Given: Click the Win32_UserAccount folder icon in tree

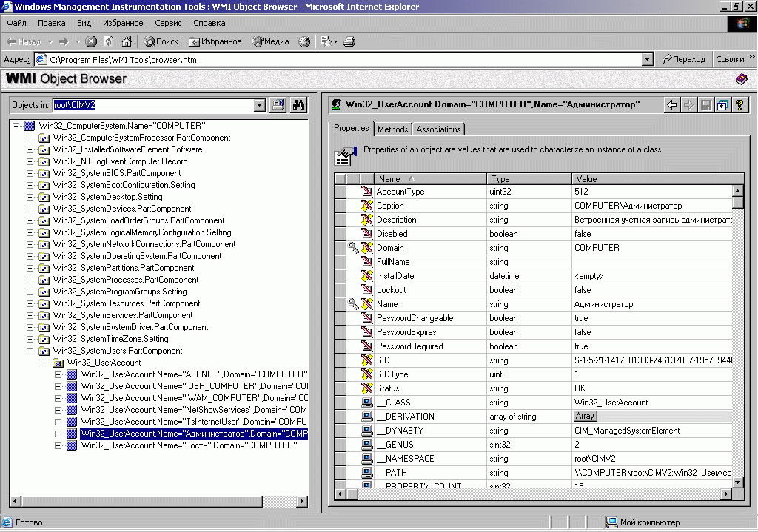Looking at the screenshot, I should tap(58, 363).
